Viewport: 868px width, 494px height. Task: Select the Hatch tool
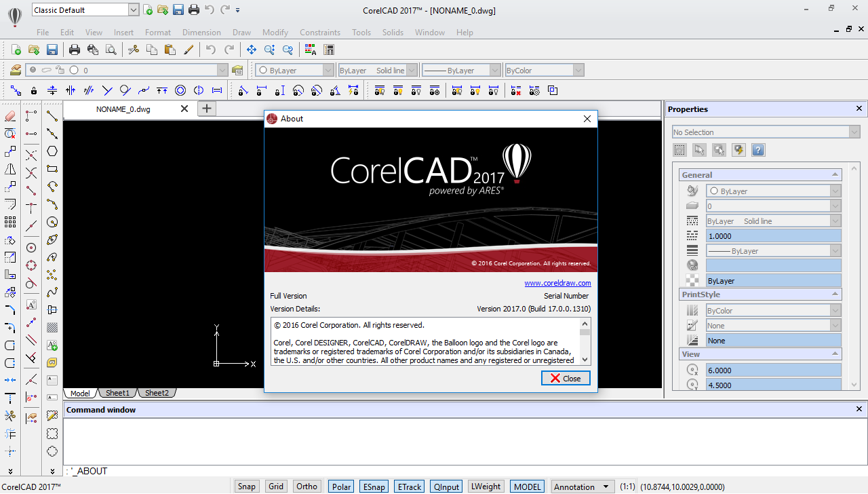pyautogui.click(x=52, y=328)
